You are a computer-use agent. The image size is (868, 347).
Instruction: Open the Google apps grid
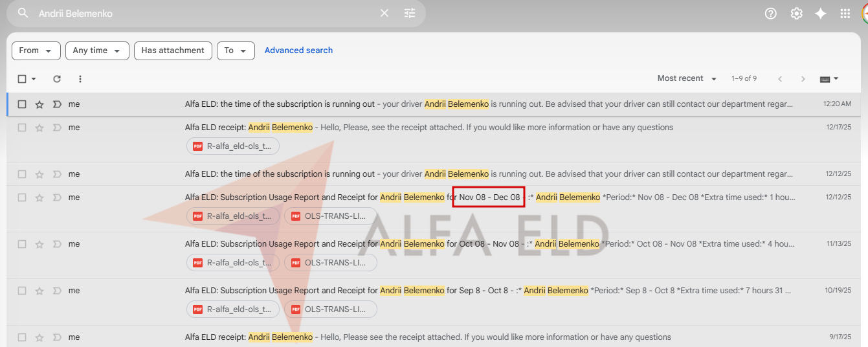845,14
